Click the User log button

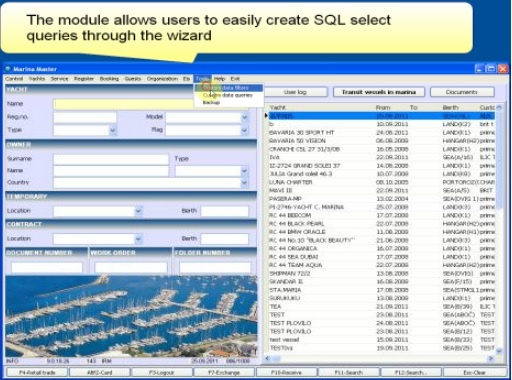[295, 92]
